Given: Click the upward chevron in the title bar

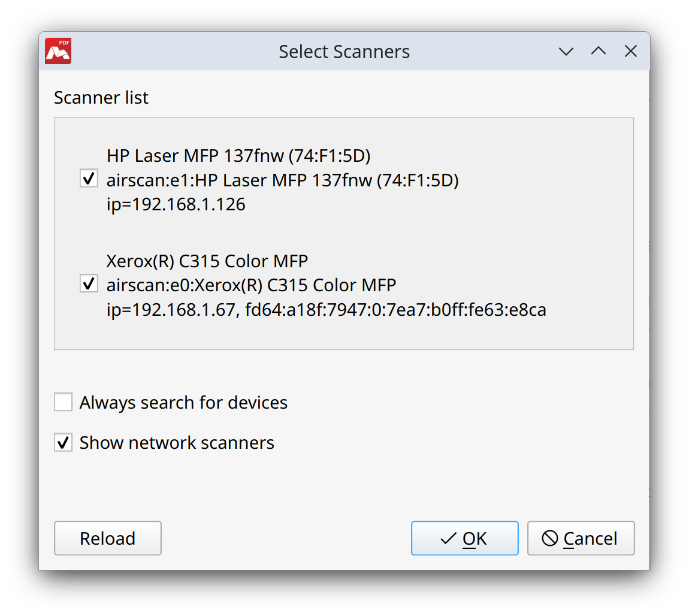Looking at the screenshot, I should tap(598, 51).
